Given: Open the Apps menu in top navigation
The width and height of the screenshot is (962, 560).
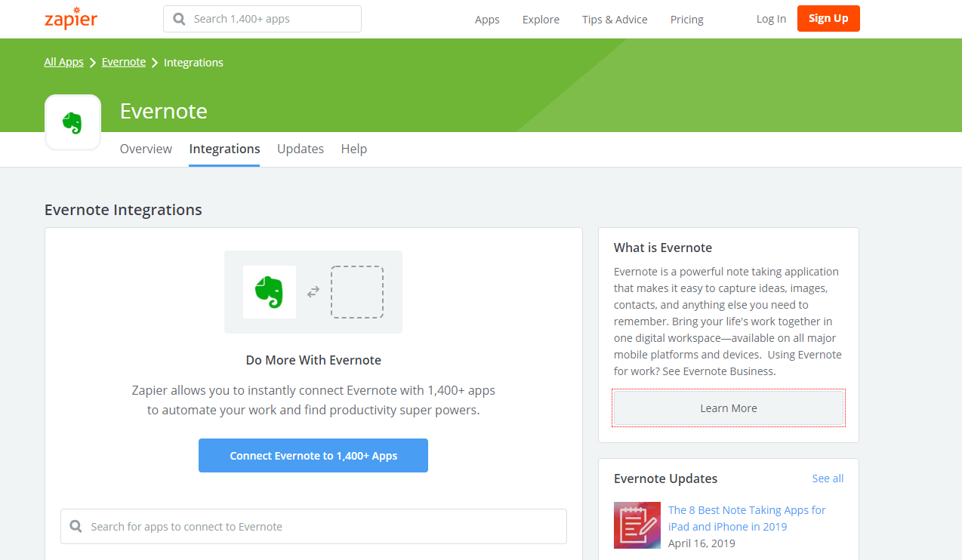Looking at the screenshot, I should [487, 20].
